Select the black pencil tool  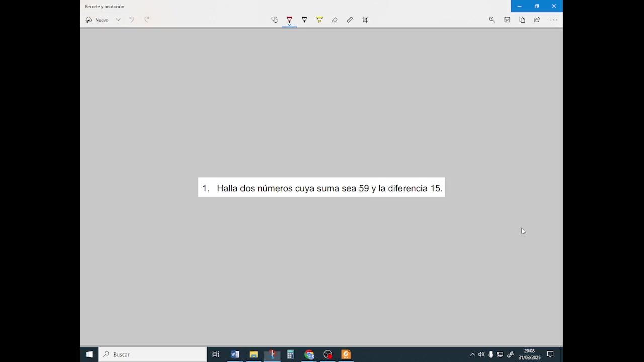304,20
